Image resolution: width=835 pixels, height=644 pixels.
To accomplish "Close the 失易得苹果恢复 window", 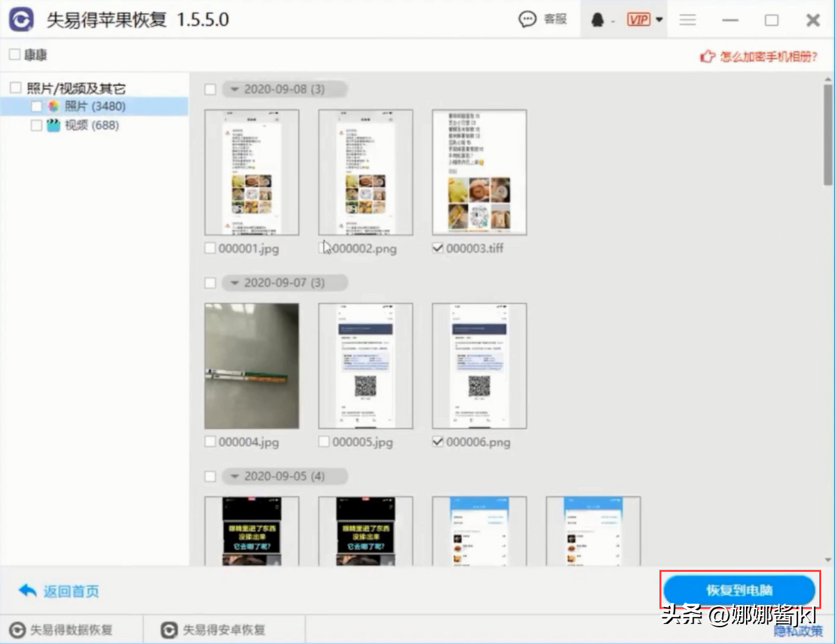I will coord(813,20).
